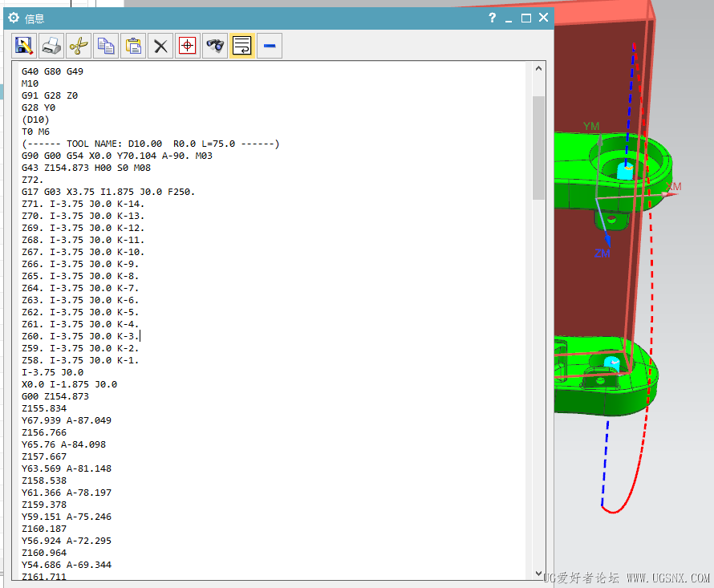The image size is (714, 588).
Task: Open the gear settings icon in title bar
Action: point(14,18)
